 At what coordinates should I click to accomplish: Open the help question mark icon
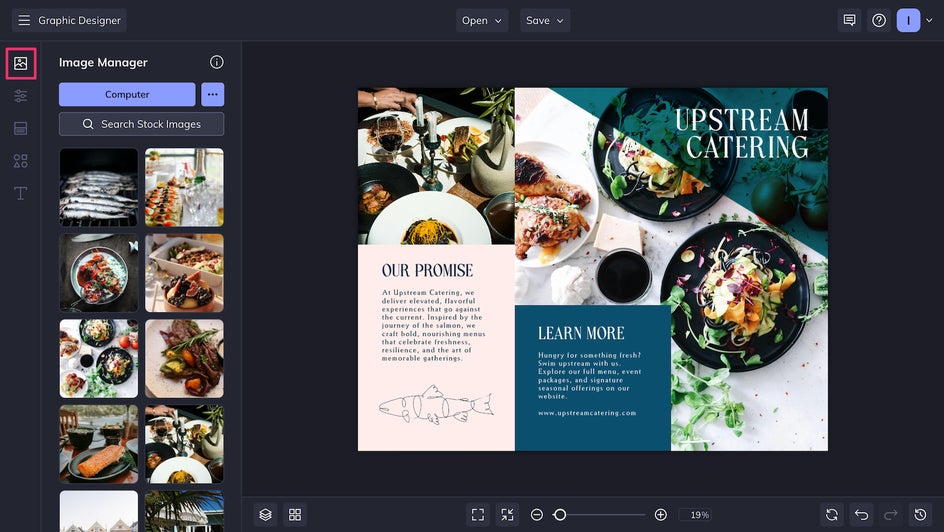click(879, 20)
